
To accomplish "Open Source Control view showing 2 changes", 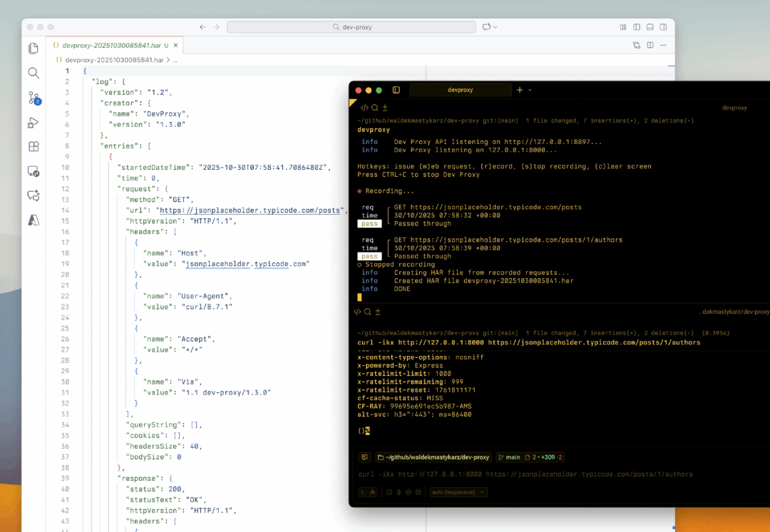I will (x=33, y=98).
